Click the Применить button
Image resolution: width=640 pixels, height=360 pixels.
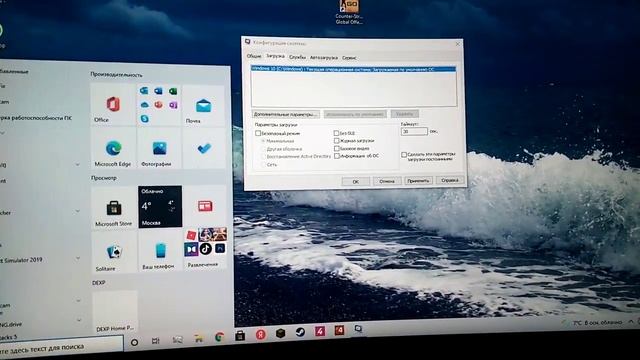click(418, 180)
